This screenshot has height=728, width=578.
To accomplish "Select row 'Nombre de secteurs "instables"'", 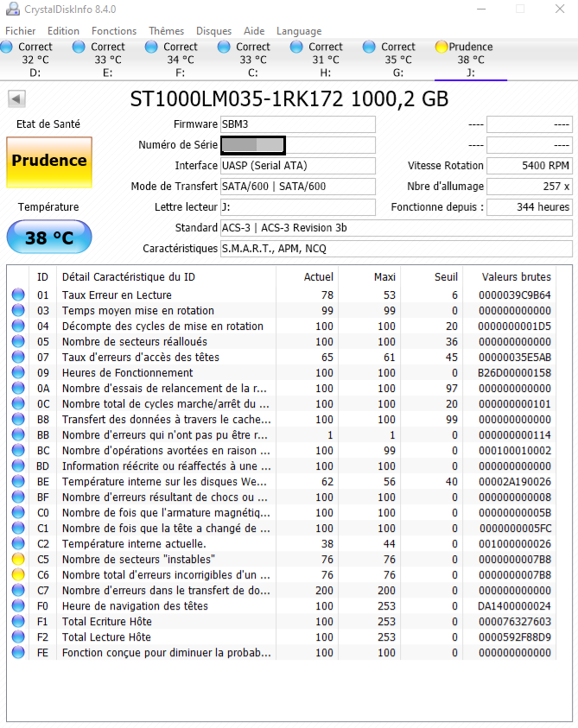I will coord(282,559).
